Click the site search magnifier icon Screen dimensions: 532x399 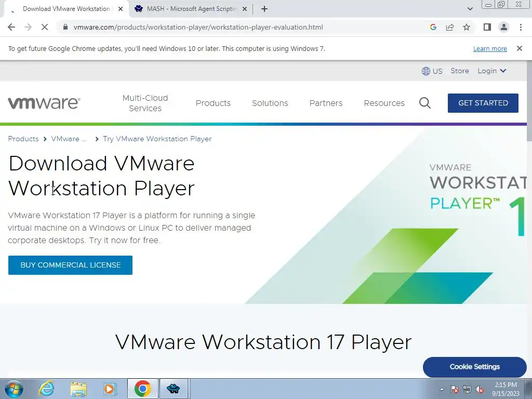tap(425, 103)
